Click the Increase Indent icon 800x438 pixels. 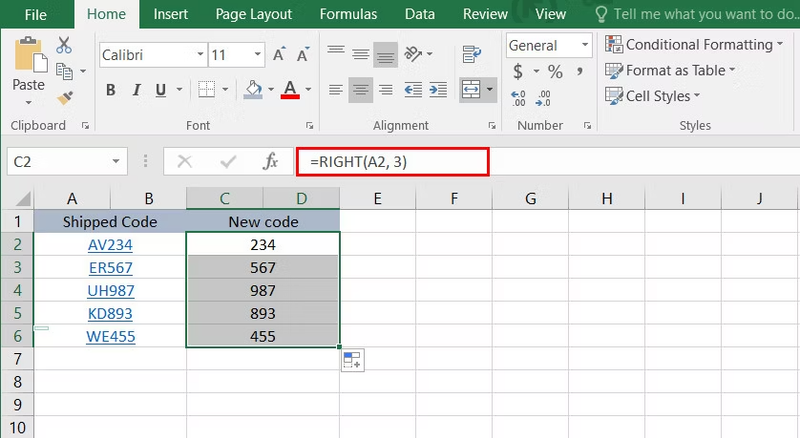(438, 90)
